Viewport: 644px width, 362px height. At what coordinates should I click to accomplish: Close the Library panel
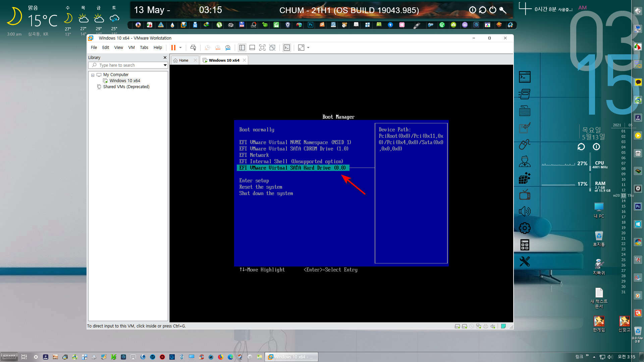tap(165, 58)
